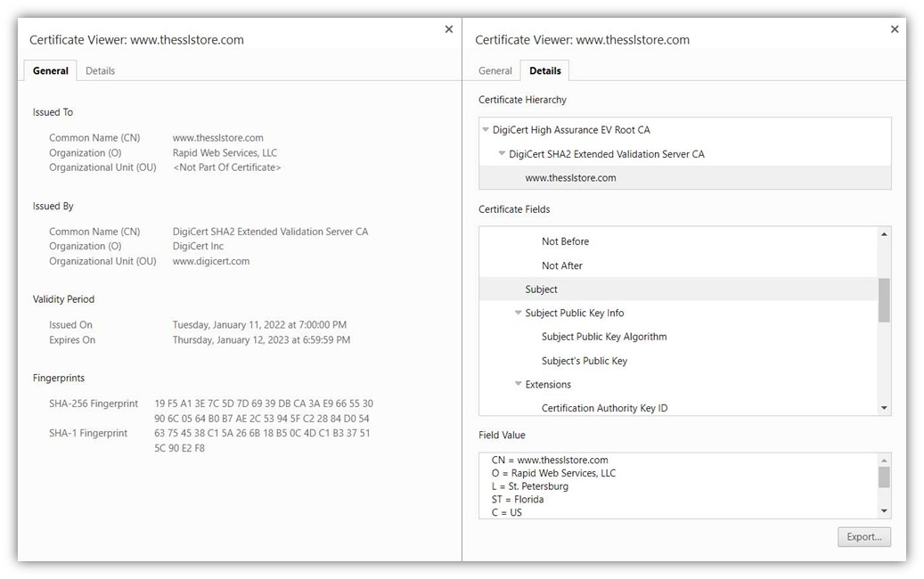Click Issued To organization Rapid Web Services, LLC
Screen dimensions: 924x579
[225, 152]
